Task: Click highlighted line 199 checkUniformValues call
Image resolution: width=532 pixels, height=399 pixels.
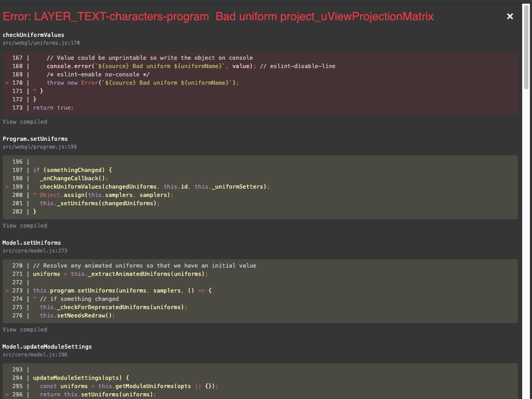Action: tap(155, 187)
